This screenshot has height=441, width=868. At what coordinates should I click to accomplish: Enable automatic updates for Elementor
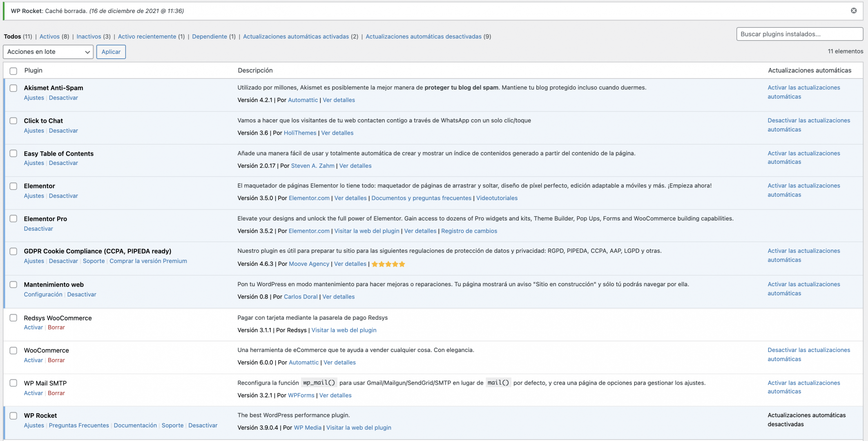[803, 190]
